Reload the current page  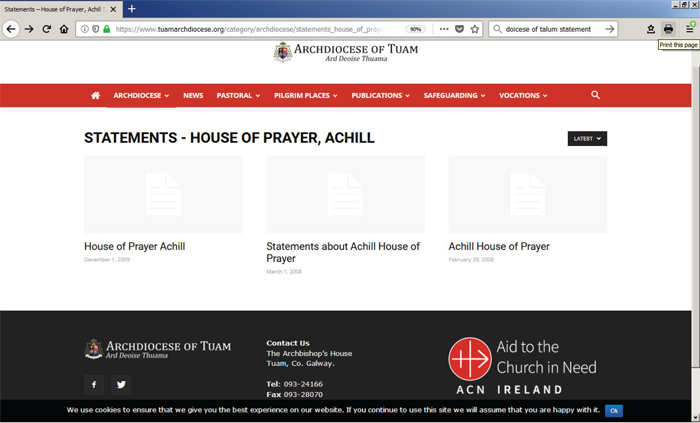click(46, 29)
